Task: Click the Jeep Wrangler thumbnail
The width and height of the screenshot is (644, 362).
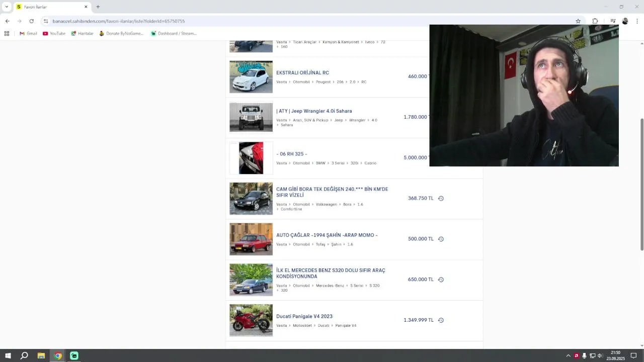Action: click(x=251, y=117)
